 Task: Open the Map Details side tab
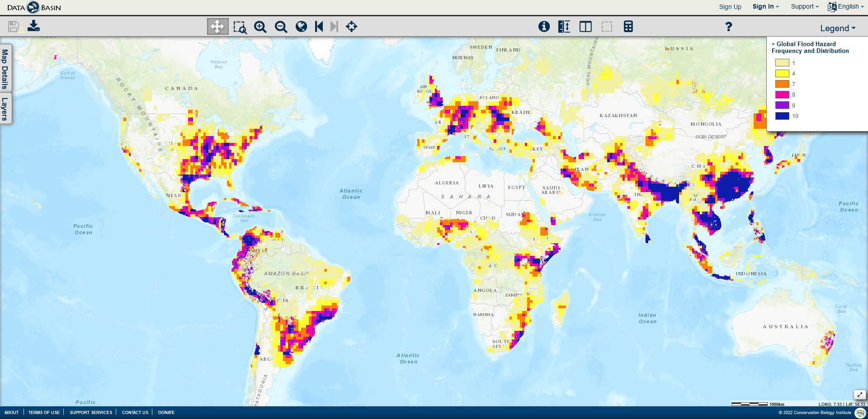tap(5, 69)
